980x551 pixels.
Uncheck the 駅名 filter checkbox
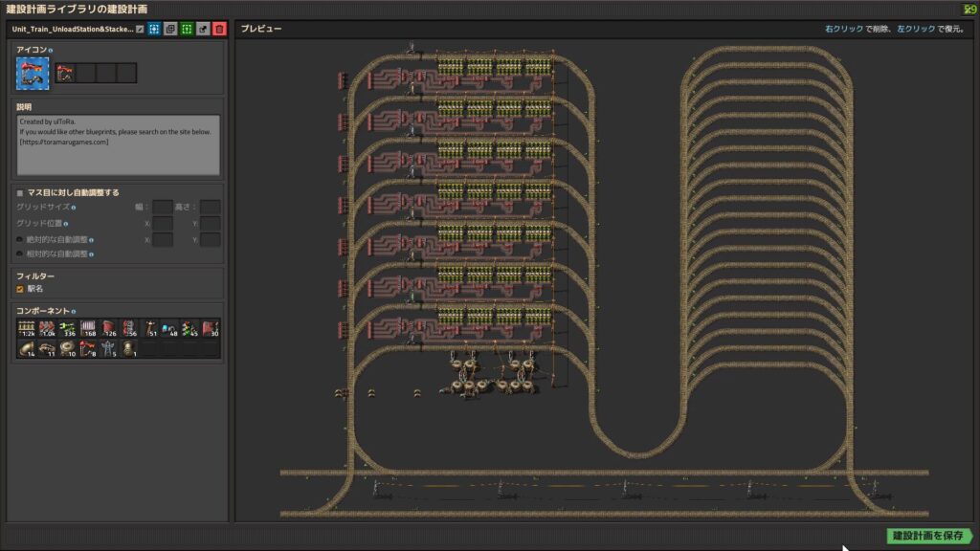pos(20,289)
